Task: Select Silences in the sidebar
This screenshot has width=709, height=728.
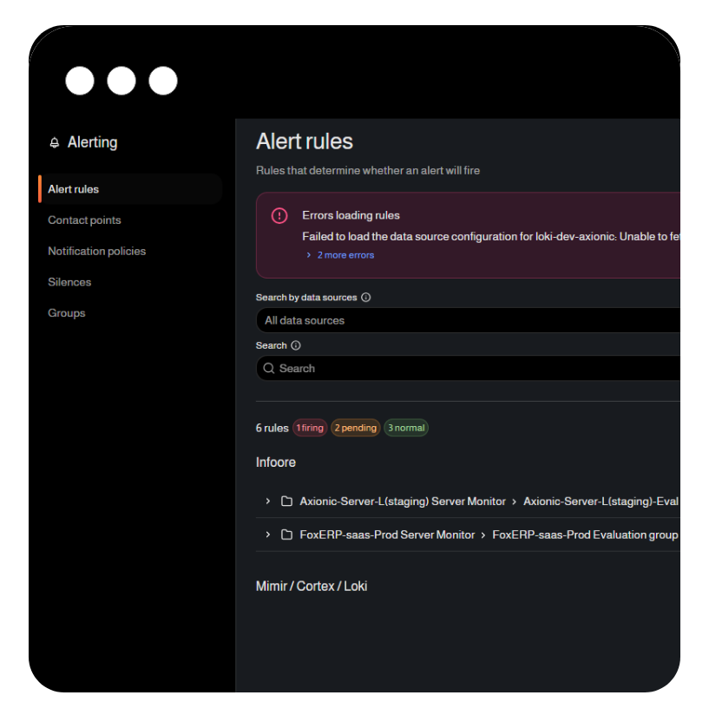Action: (x=69, y=282)
